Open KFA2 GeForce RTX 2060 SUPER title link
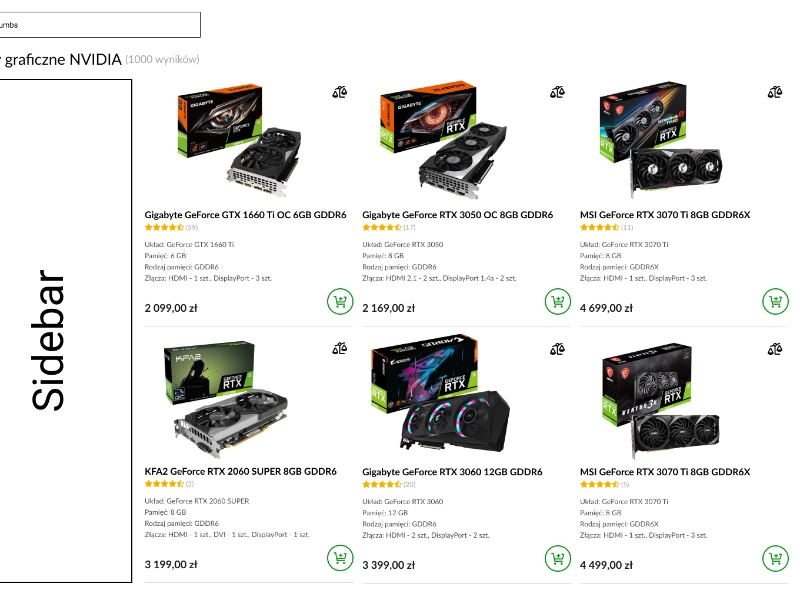 (x=240, y=471)
